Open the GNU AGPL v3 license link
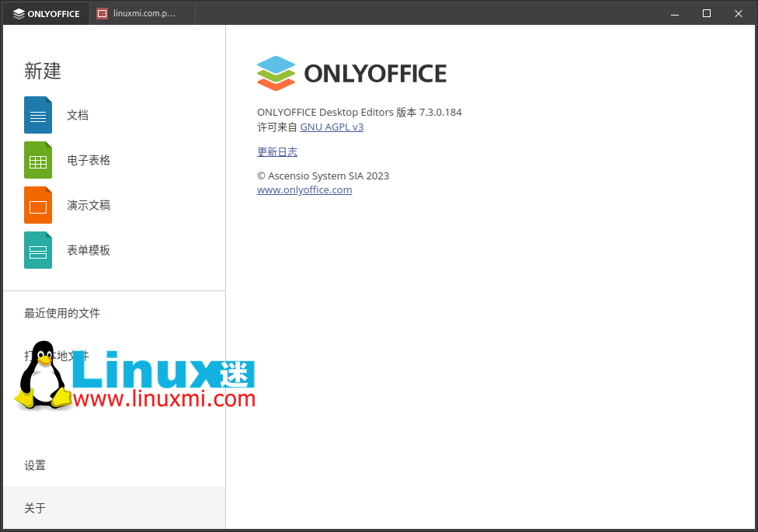Image resolution: width=758 pixels, height=532 pixels. click(x=332, y=127)
